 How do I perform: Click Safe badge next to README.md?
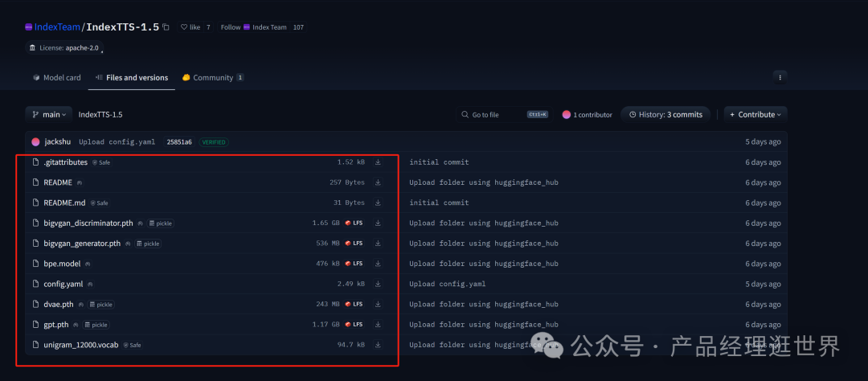pyautogui.click(x=99, y=203)
